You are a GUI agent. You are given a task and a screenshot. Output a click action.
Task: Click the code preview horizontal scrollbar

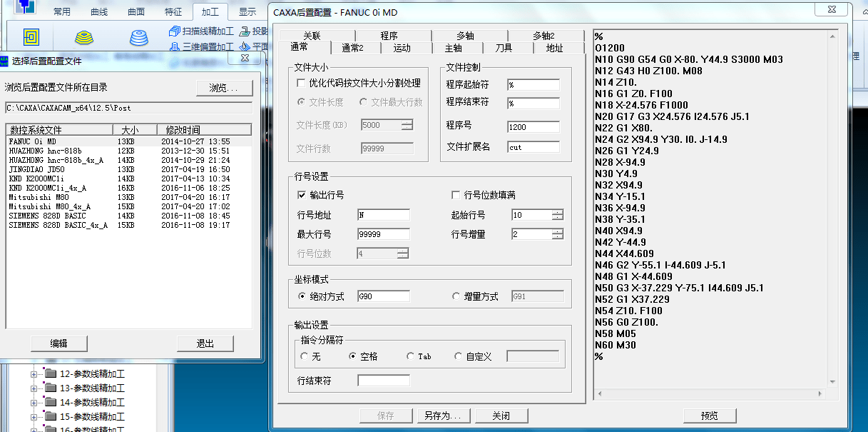click(x=710, y=393)
